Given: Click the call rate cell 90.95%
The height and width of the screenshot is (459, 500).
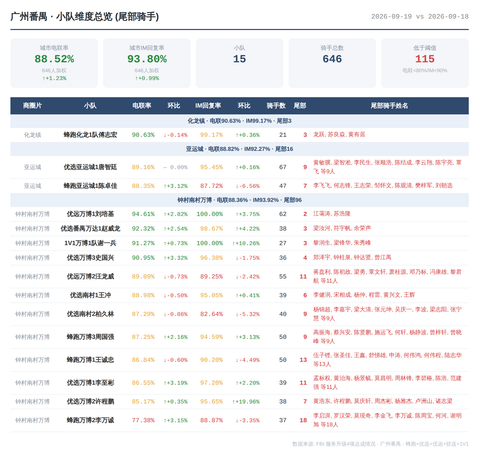Looking at the screenshot, I should 143,258.
